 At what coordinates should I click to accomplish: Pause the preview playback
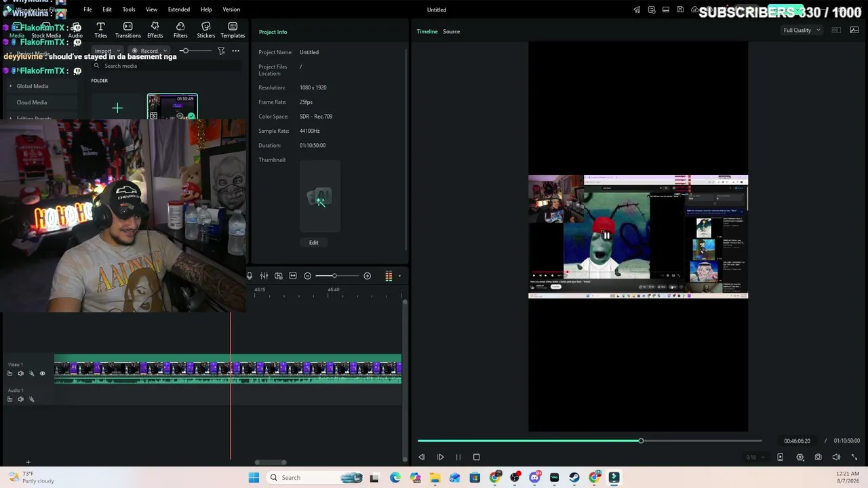(x=458, y=457)
